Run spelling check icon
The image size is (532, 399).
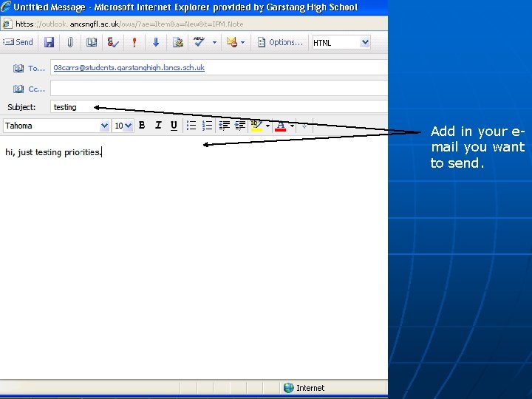point(199,42)
